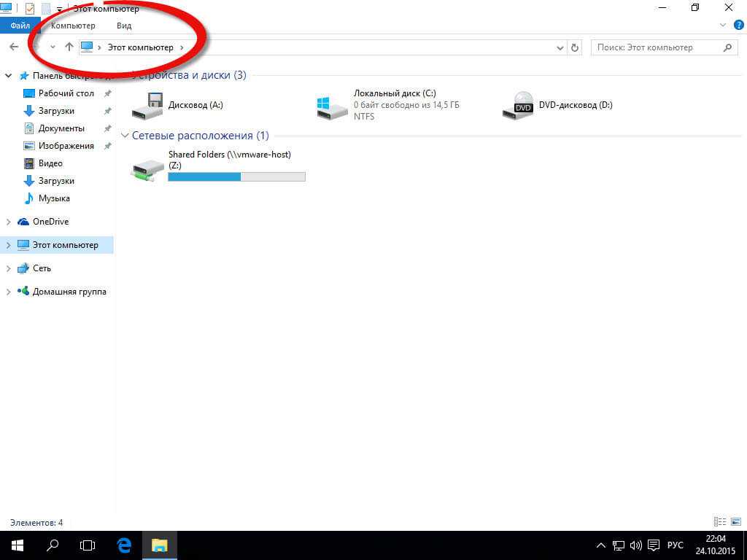This screenshot has height=560, width=747.
Task: Open Task View on the taskbar
Action: [88, 545]
